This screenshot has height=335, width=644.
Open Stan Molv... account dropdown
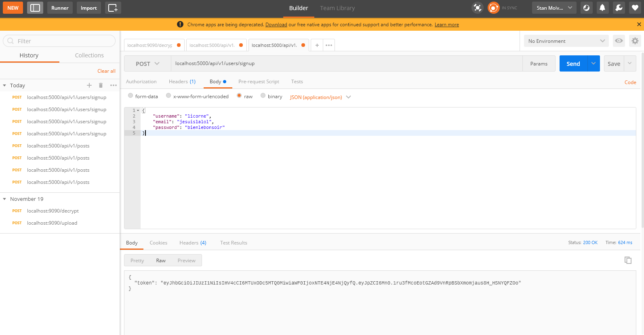(554, 8)
